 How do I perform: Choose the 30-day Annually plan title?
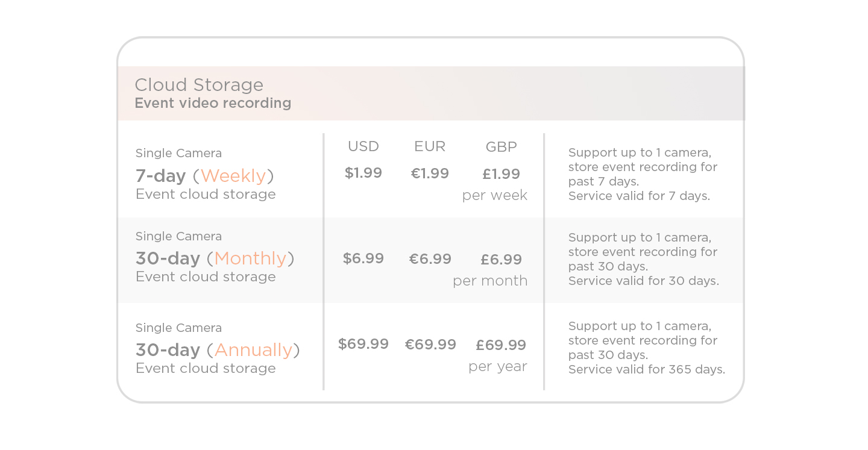coord(218,349)
